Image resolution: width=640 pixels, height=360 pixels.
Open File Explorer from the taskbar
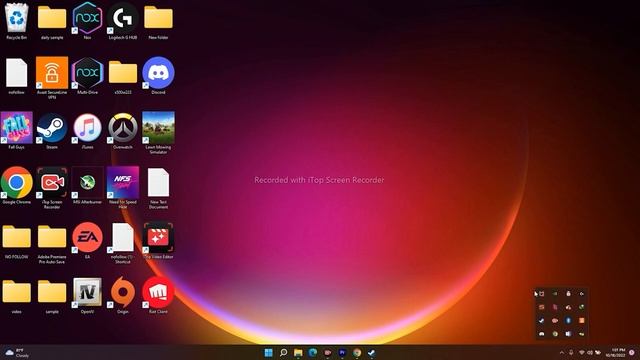[298, 353]
